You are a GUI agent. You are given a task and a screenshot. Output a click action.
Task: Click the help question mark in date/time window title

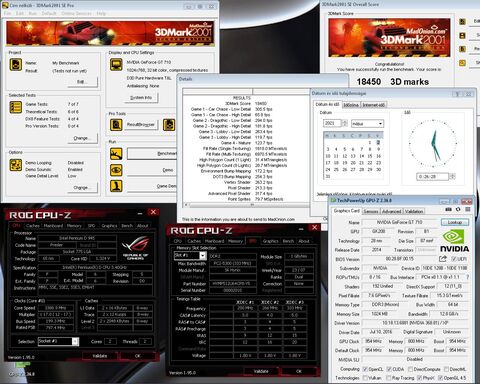tap(458, 94)
